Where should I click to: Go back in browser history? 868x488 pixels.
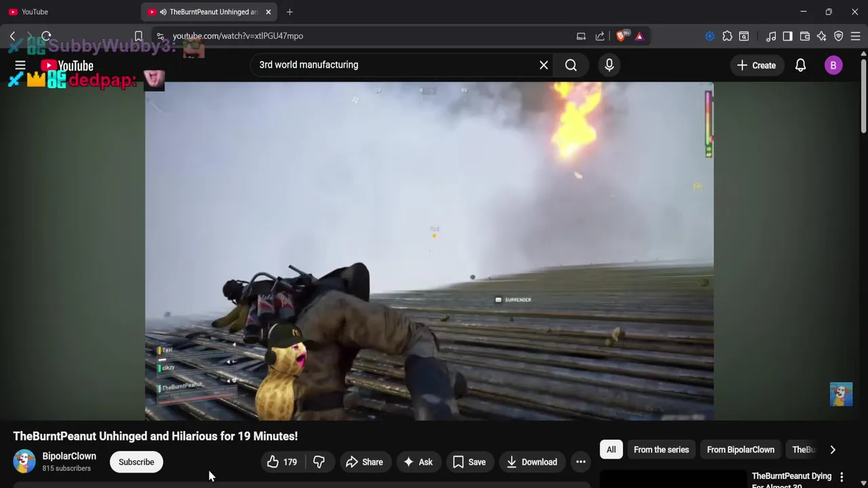point(12,36)
